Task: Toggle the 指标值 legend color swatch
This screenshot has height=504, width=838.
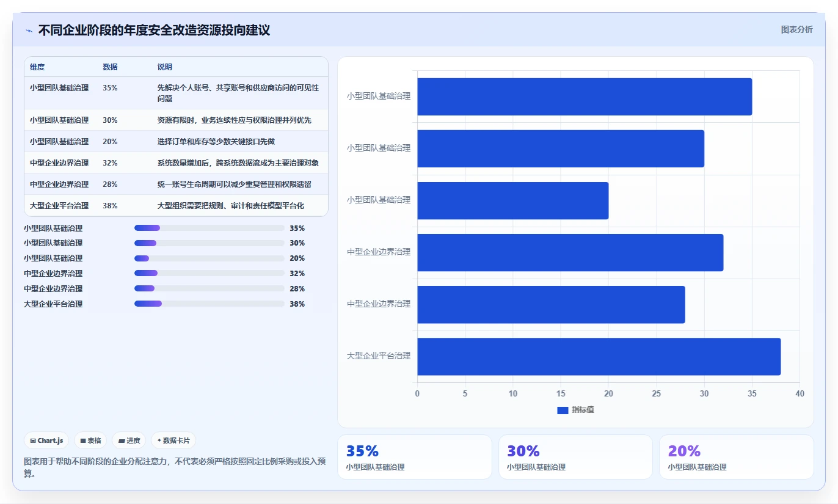Action: point(563,410)
